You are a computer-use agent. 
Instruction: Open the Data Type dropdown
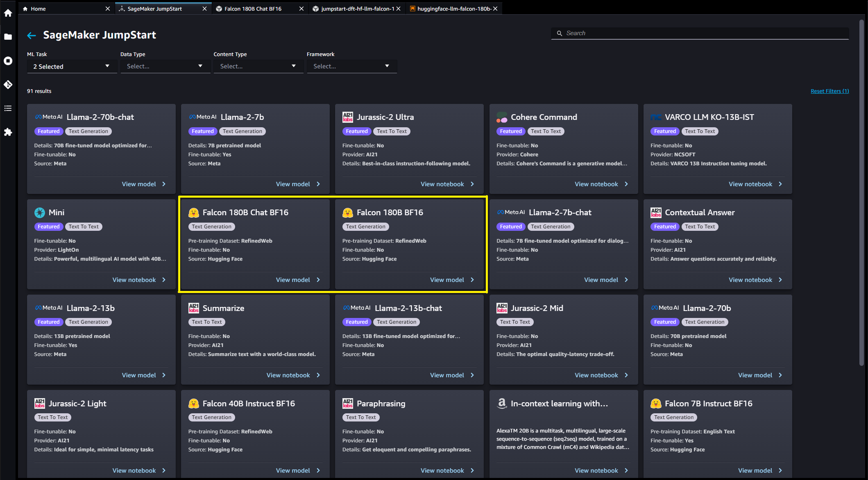click(165, 66)
